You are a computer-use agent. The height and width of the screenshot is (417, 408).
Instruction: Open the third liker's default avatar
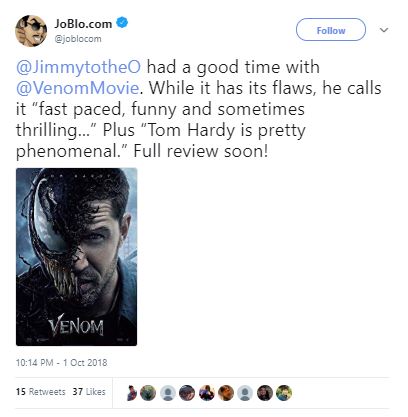point(168,393)
